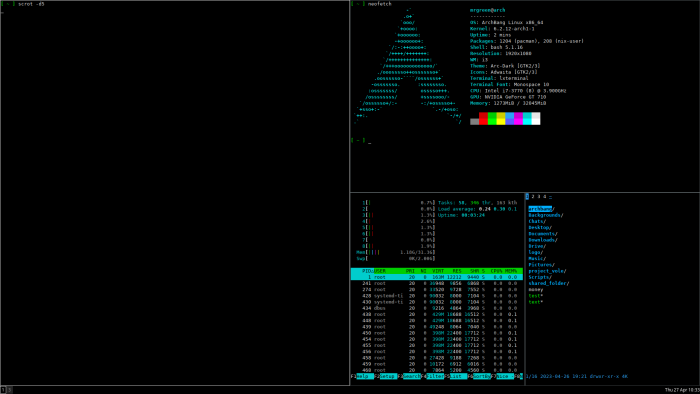Open Music directory in ranger
The height and width of the screenshot is (394, 700).
point(537,258)
